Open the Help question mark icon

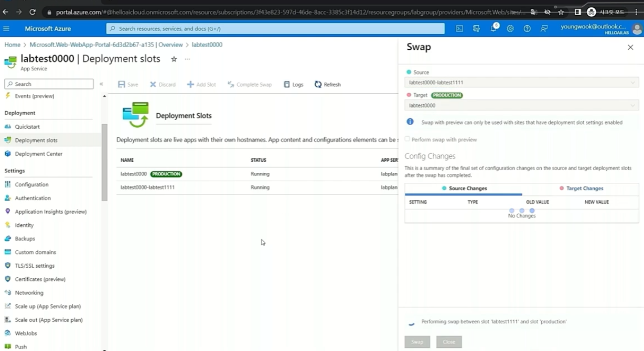click(x=527, y=29)
